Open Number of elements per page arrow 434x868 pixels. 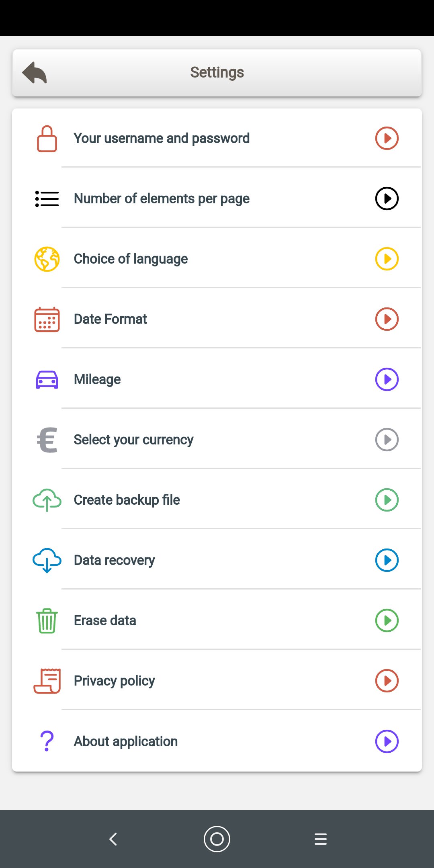pos(387,199)
